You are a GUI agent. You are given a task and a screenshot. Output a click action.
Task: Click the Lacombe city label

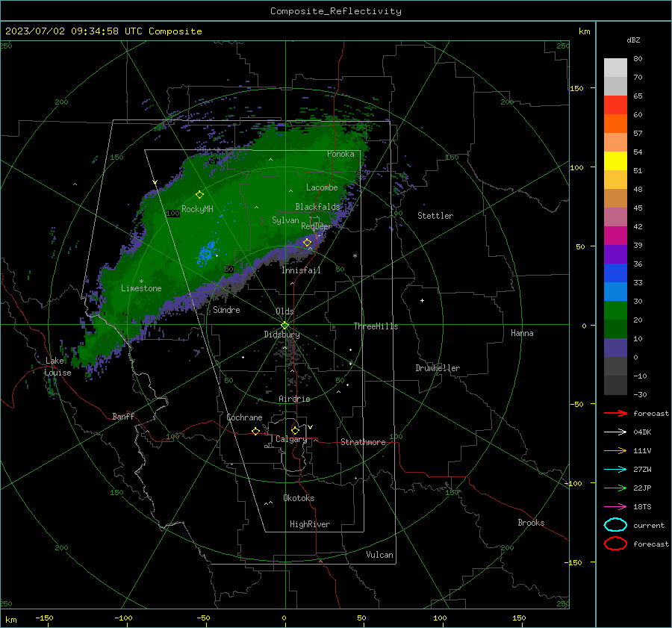pyautogui.click(x=322, y=187)
